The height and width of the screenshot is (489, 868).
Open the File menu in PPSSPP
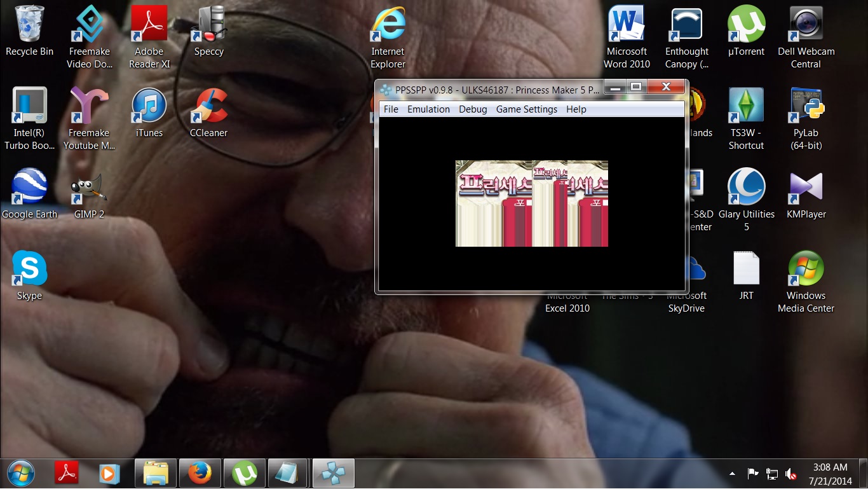391,109
